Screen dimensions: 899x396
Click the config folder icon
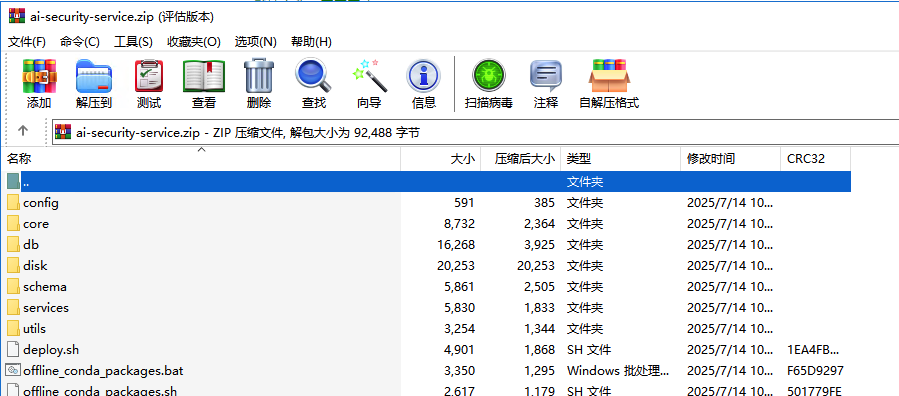13,202
